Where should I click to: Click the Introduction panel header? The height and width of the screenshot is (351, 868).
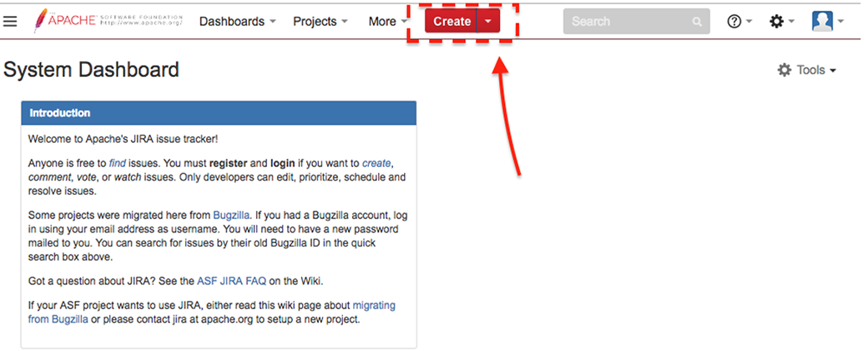[218, 113]
